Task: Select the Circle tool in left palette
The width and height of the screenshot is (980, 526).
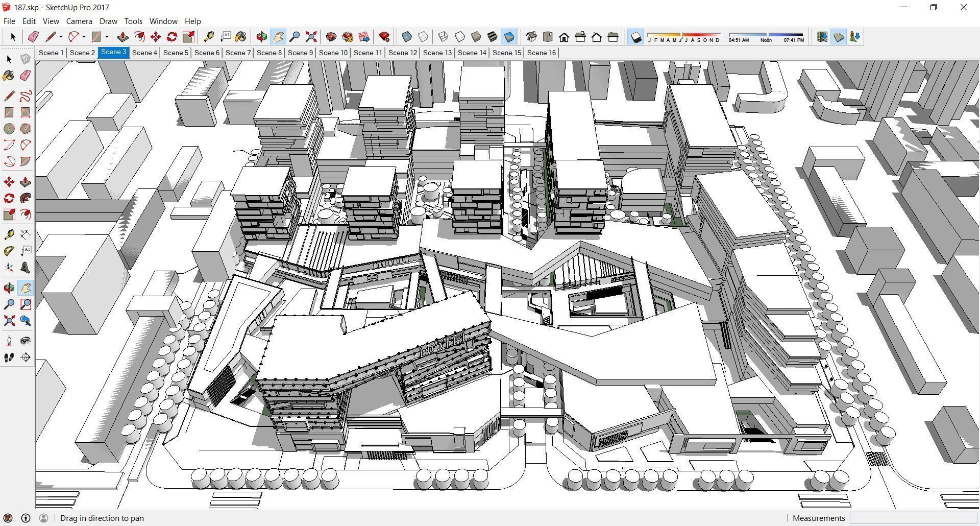Action: tap(9, 129)
